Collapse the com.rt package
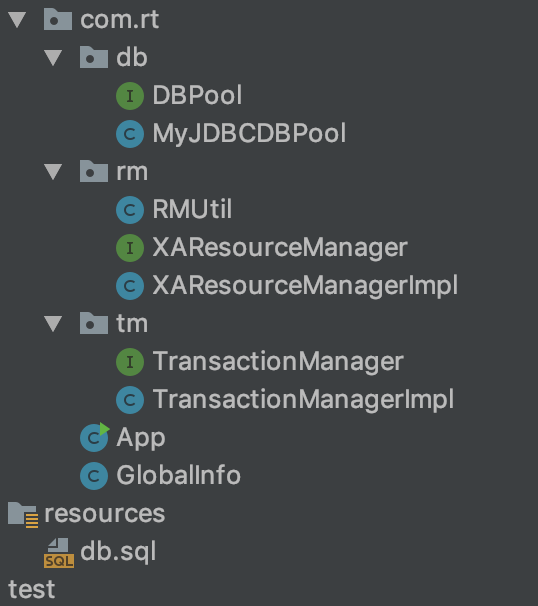Viewport: 538px width, 606px height. [x=17, y=20]
